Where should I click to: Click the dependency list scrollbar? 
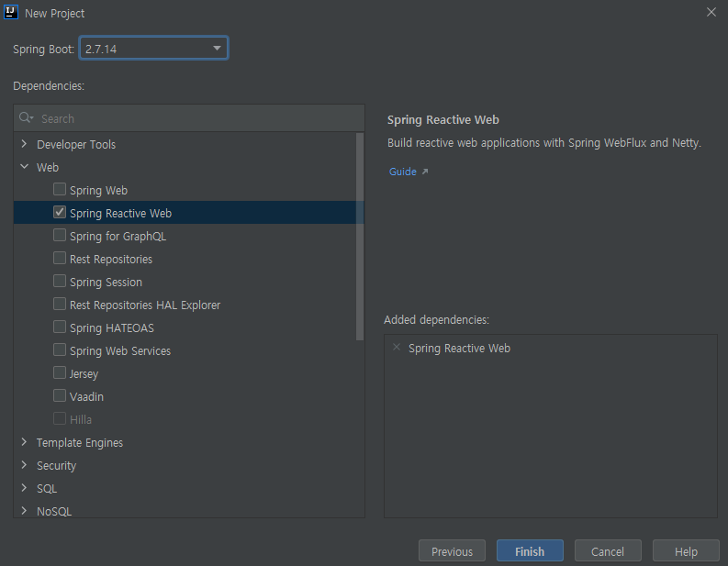tap(359, 237)
